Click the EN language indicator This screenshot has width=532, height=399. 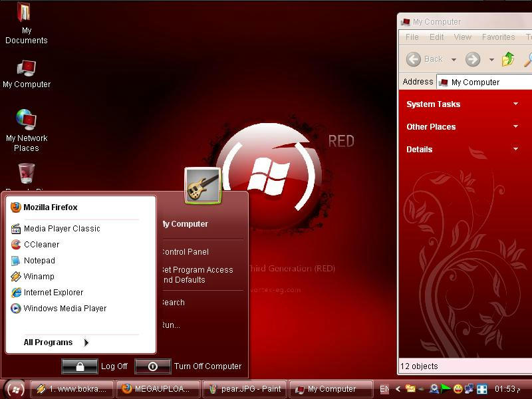384,389
